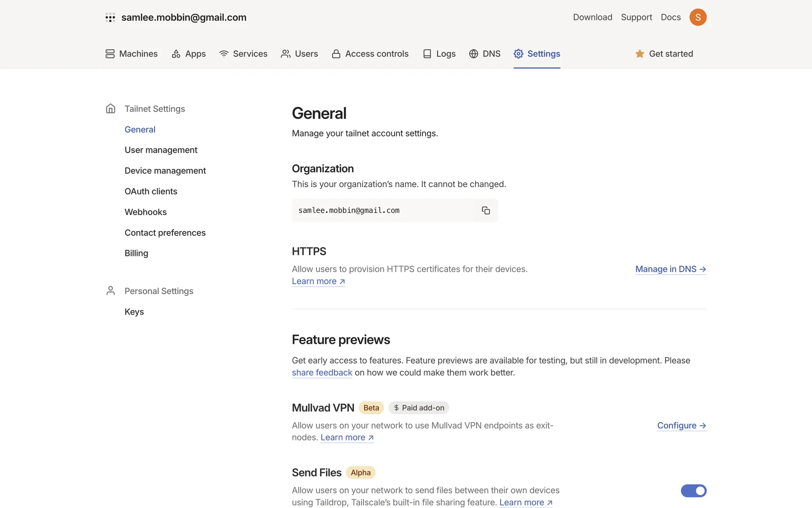The height and width of the screenshot is (508, 812).
Task: Open Access controls lock icon tab
Action: point(336,54)
